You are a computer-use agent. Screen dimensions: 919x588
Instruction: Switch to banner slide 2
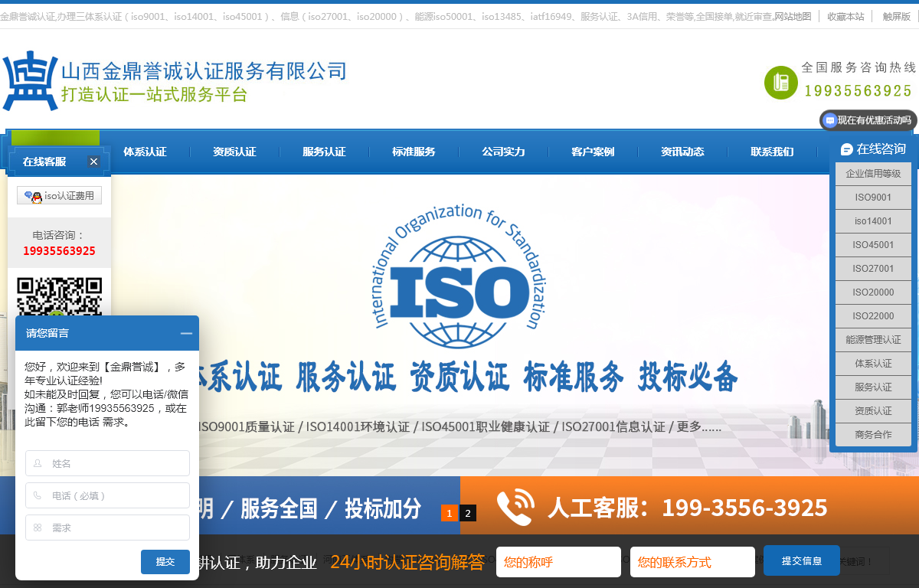(468, 513)
